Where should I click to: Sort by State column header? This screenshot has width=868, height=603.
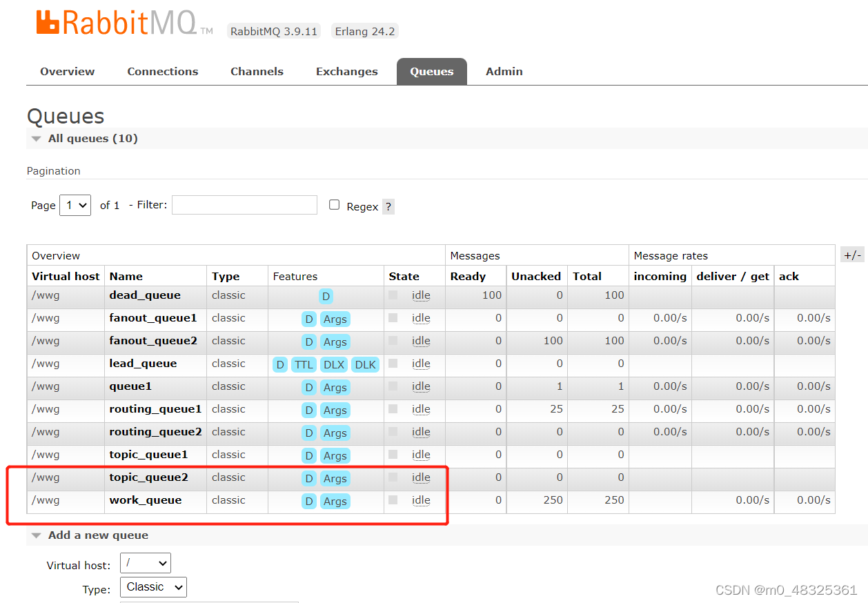pos(404,276)
